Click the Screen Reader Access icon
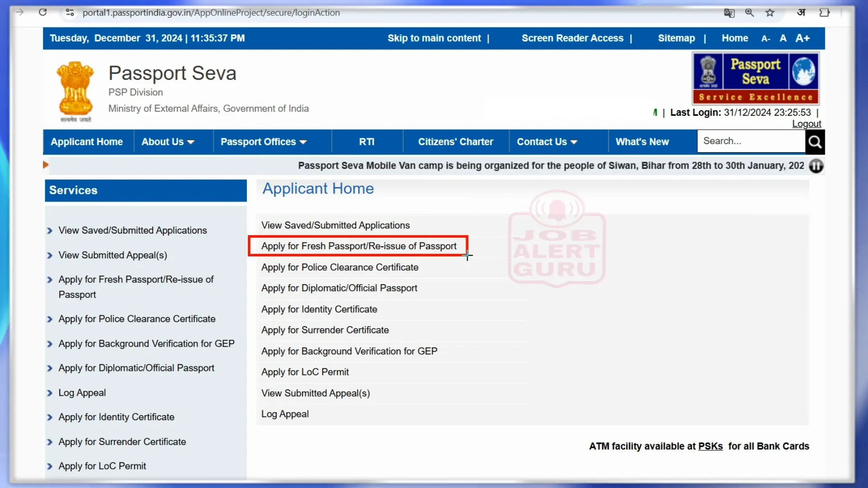The width and height of the screenshot is (868, 488). 572,38
